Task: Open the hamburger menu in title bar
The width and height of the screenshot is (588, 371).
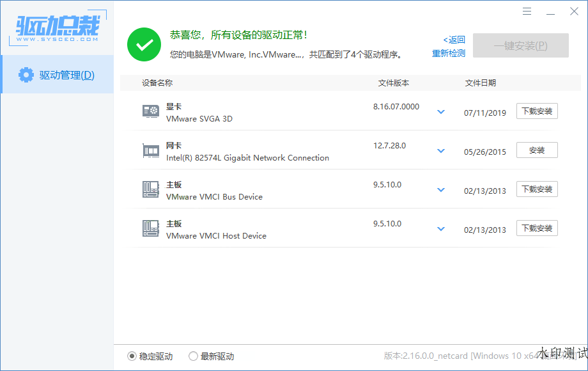Action: [527, 12]
